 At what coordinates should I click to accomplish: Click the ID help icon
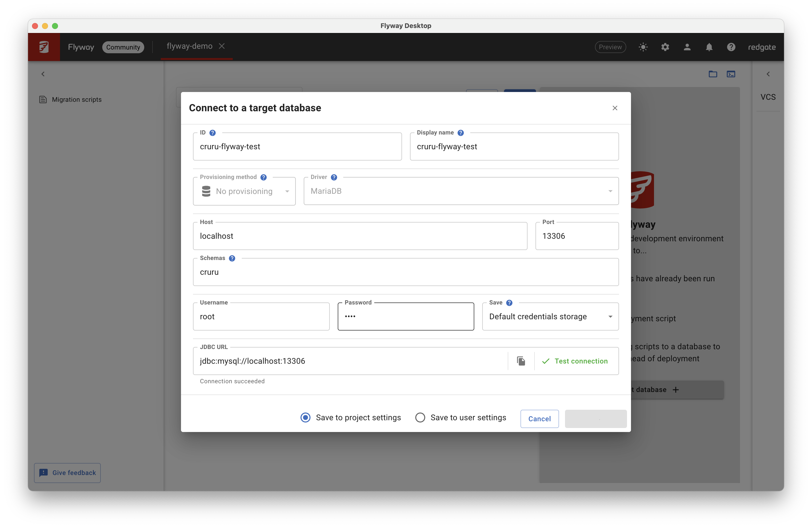point(212,133)
